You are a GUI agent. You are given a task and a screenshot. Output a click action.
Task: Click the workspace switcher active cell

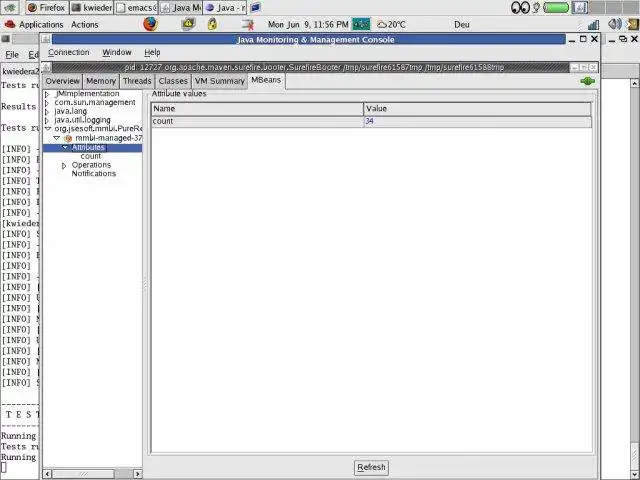click(x=580, y=7)
